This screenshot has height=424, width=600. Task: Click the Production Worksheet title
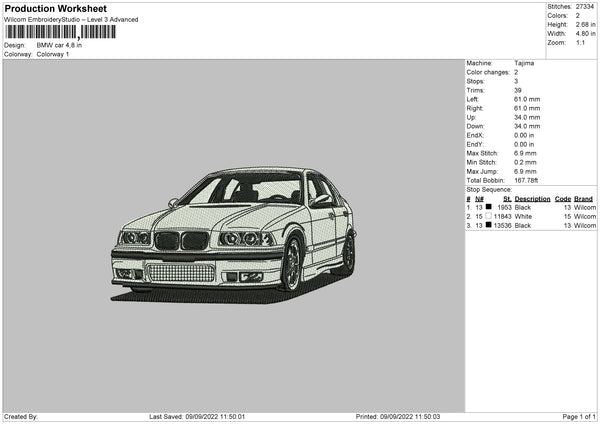coord(55,9)
